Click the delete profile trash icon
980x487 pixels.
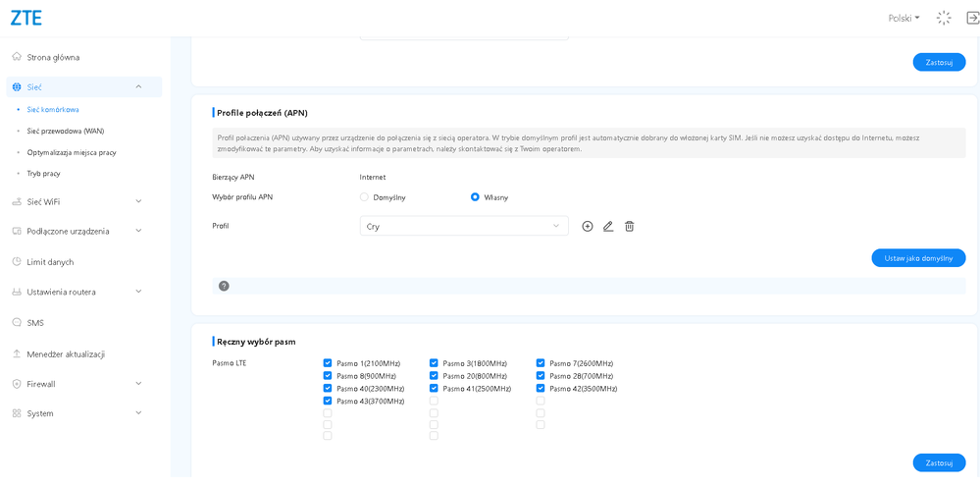tap(630, 226)
